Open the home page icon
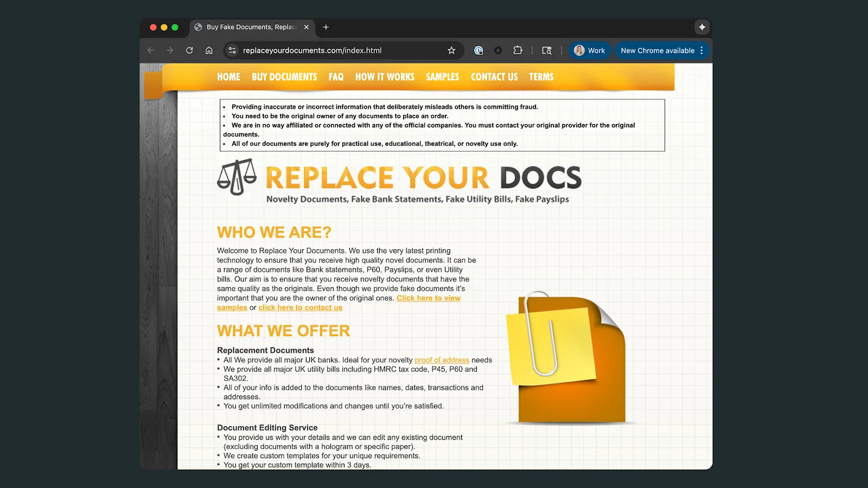This screenshot has width=868, height=488. click(209, 50)
